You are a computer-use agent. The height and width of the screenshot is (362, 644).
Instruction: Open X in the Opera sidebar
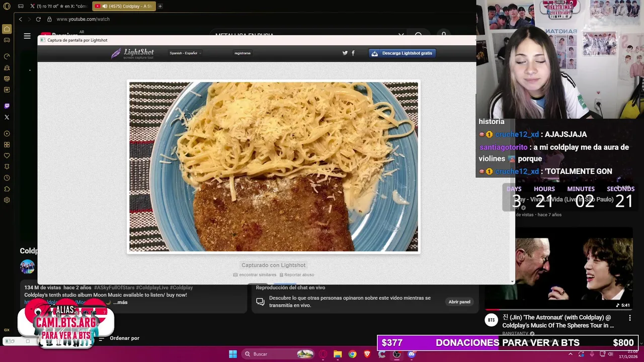point(7,117)
